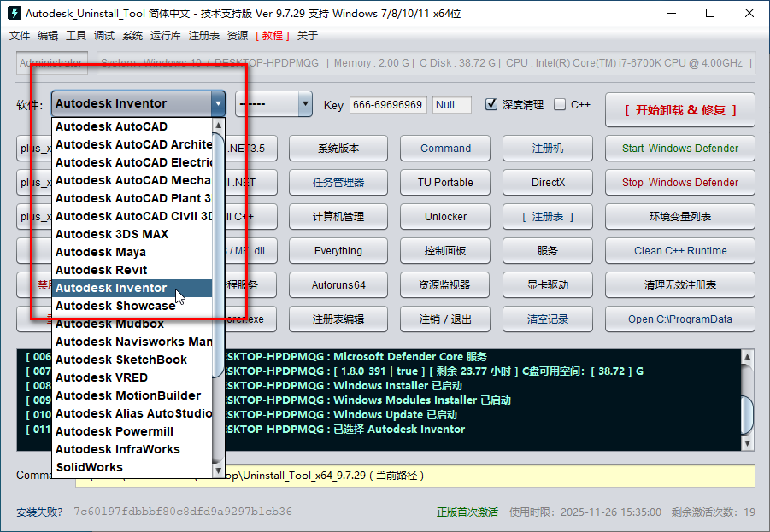Select Autodesk AutoCAD Mechanical option
This screenshot has width=770, height=532.
132,180
